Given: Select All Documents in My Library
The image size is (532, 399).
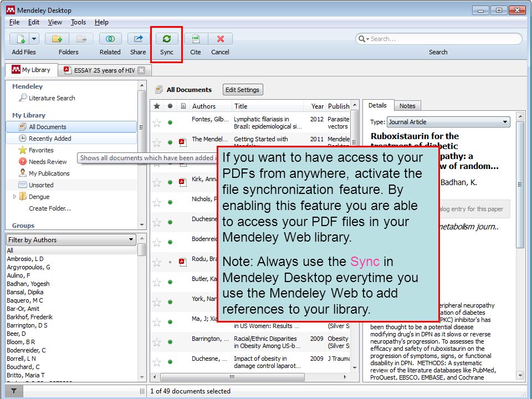Looking at the screenshot, I should click(71, 127).
